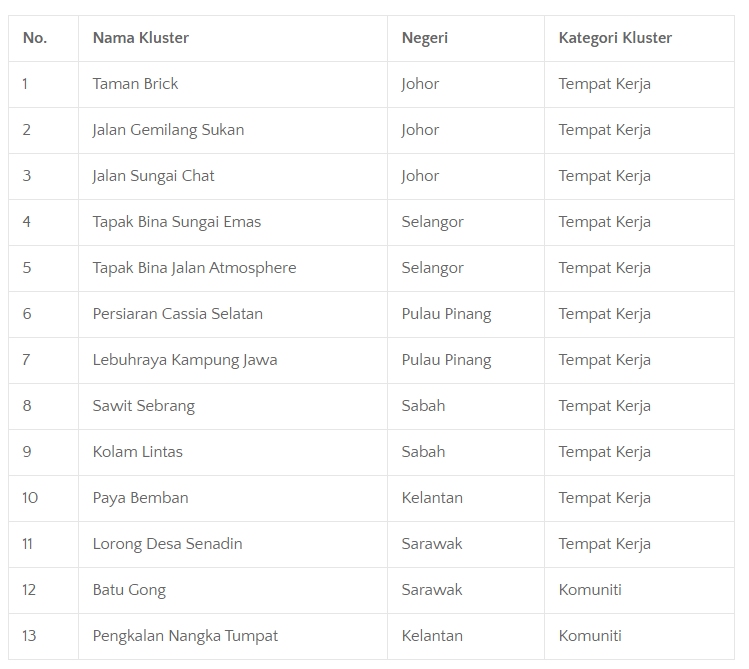
Task: Select the Jalan Sungai Chat entry
Action: [x=153, y=176]
